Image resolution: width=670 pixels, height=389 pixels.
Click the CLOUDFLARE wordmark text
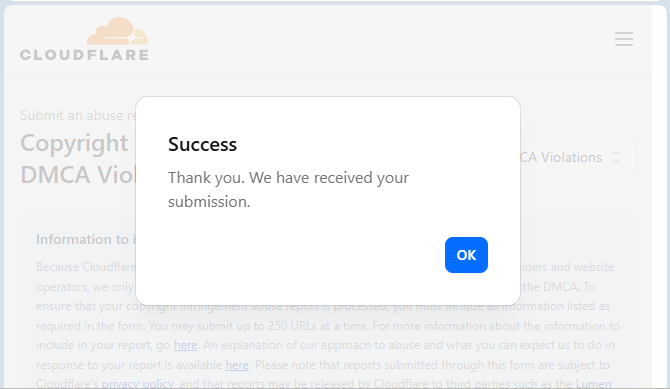click(84, 55)
